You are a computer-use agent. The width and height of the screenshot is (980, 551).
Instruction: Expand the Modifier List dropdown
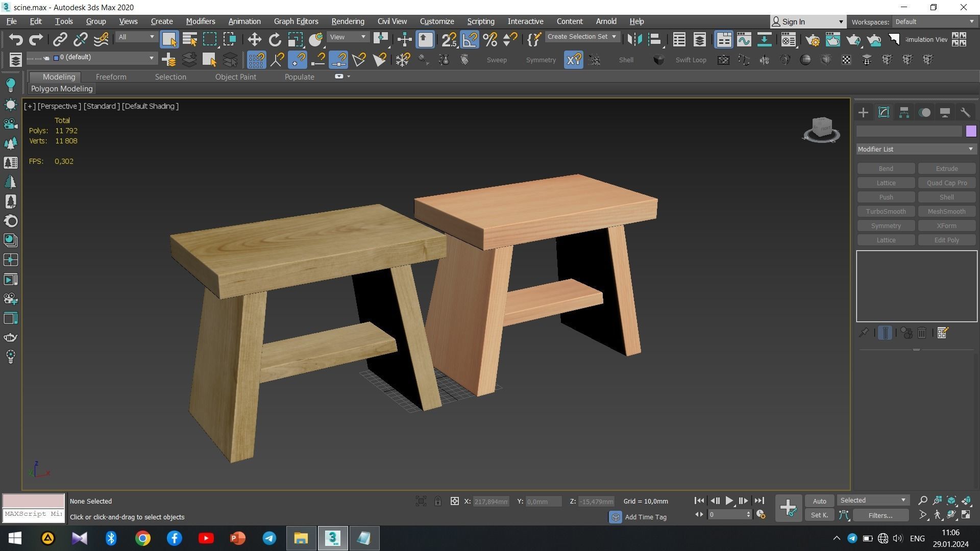[x=916, y=149]
